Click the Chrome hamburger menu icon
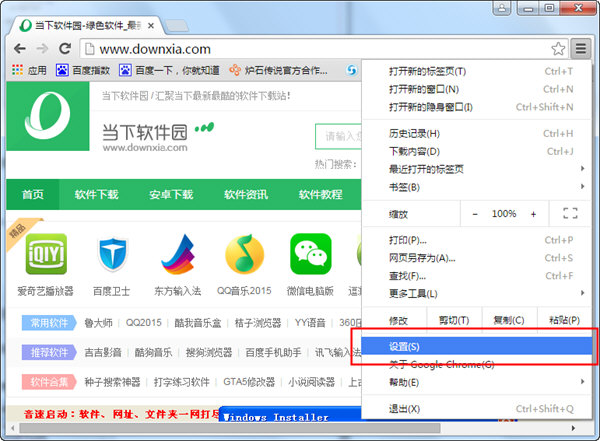Image resolution: width=600 pixels, height=441 pixels. (581, 48)
